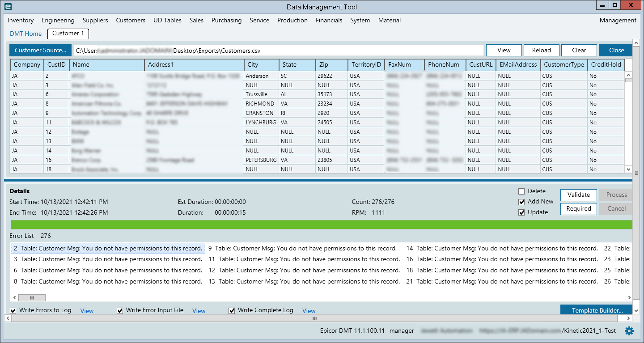View the errors log link
Viewport: 644px width, 343px height.
[87, 311]
